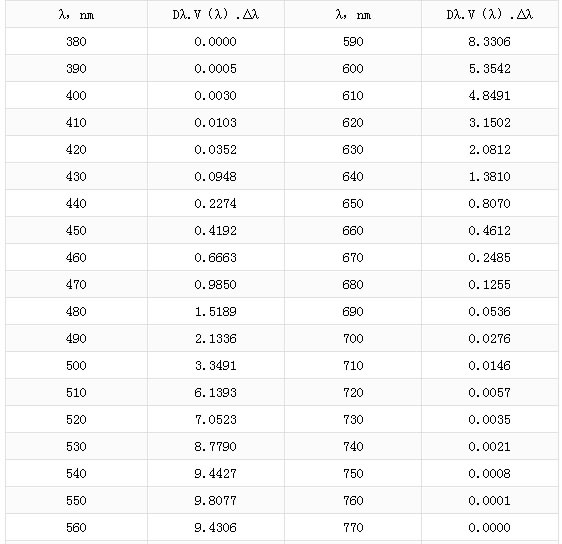The image size is (562, 544).
Task: Select the cell with wavelength 590
Action: [353, 42]
